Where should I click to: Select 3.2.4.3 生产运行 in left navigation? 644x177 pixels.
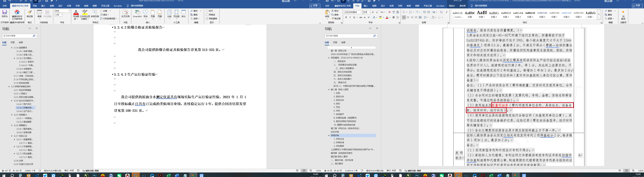25,111
